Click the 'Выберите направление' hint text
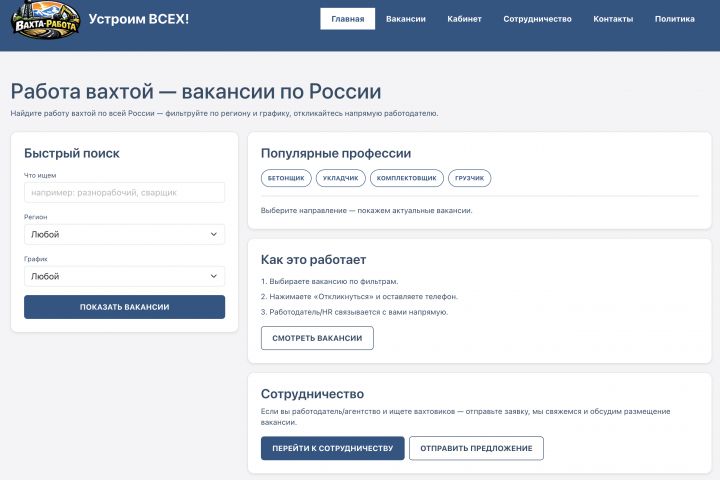The image size is (720, 480). pos(366,211)
